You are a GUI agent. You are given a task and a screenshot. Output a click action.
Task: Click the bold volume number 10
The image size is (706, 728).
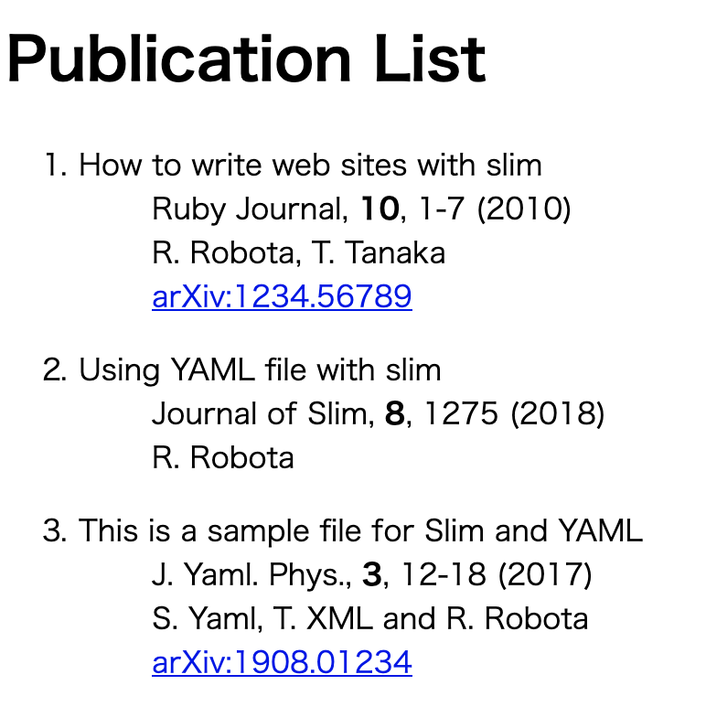tap(380, 209)
